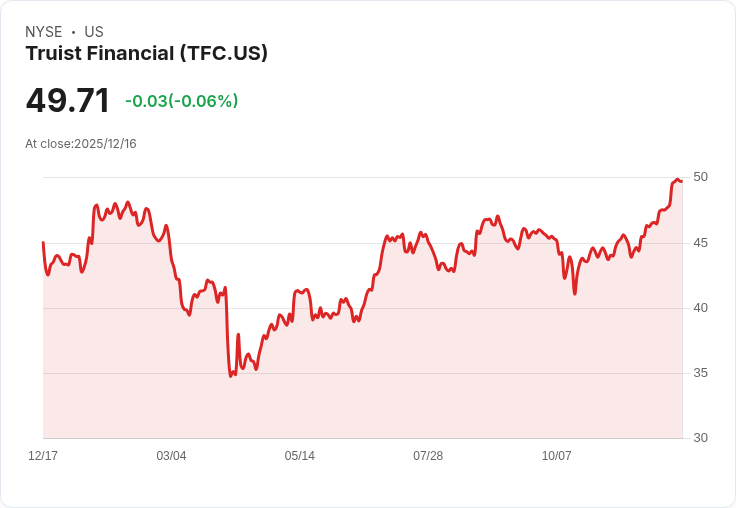Choose the 10/07 date axis label
This screenshot has height=508, width=736.
click(x=556, y=456)
